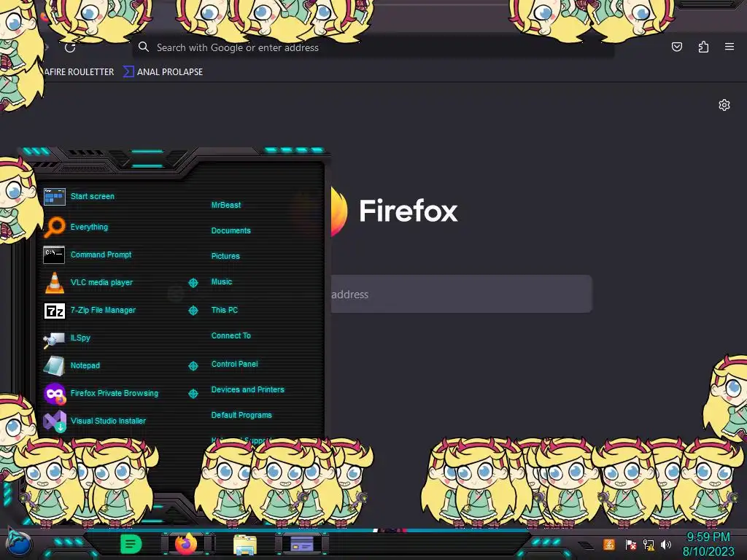Click the Java tray icon

pyautogui.click(x=609, y=544)
